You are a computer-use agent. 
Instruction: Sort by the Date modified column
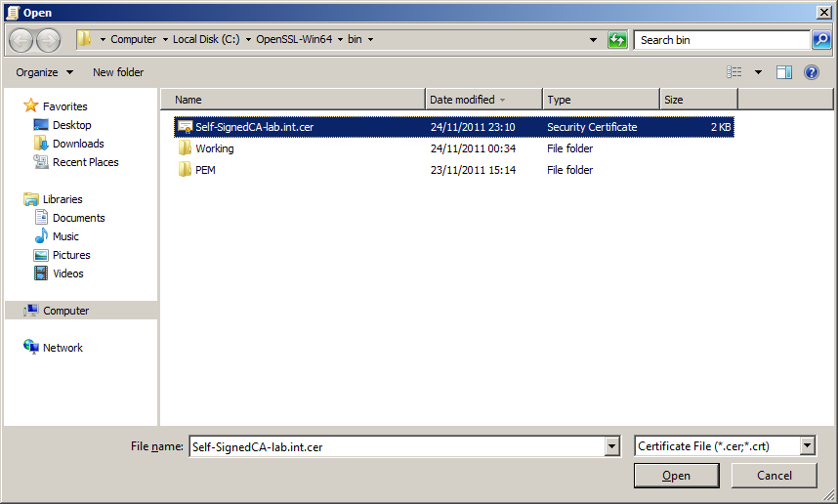pos(462,100)
